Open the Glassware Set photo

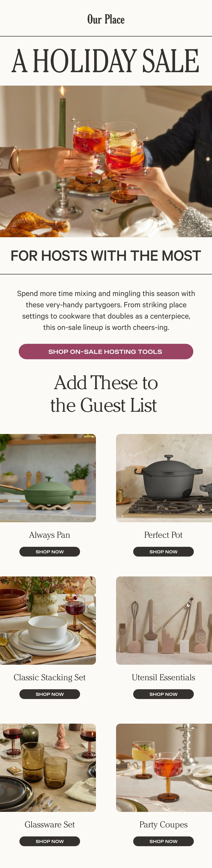click(x=48, y=768)
